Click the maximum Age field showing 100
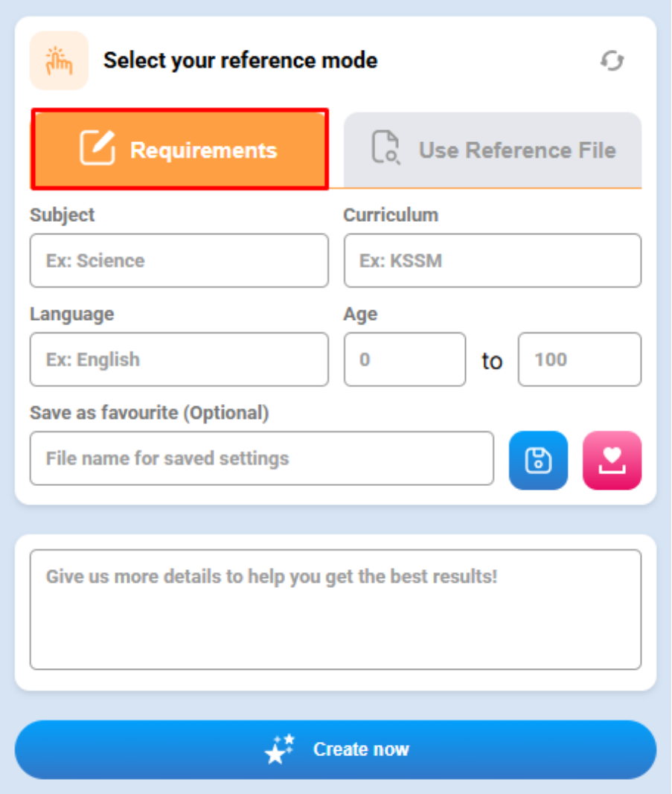The image size is (672, 794). pos(579,359)
